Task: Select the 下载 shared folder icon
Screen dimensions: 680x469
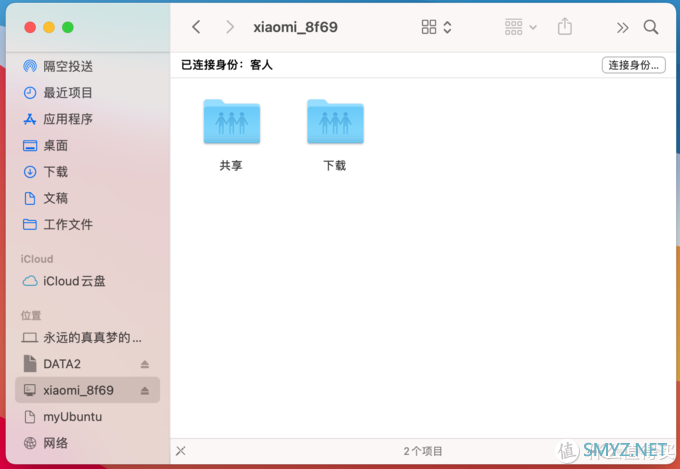Action: coord(335,122)
